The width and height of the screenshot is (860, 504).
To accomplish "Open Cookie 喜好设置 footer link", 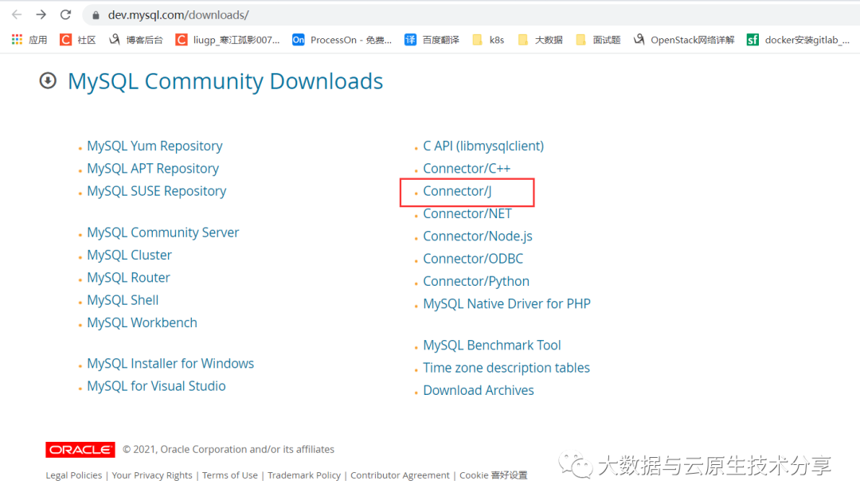I will 493,475.
